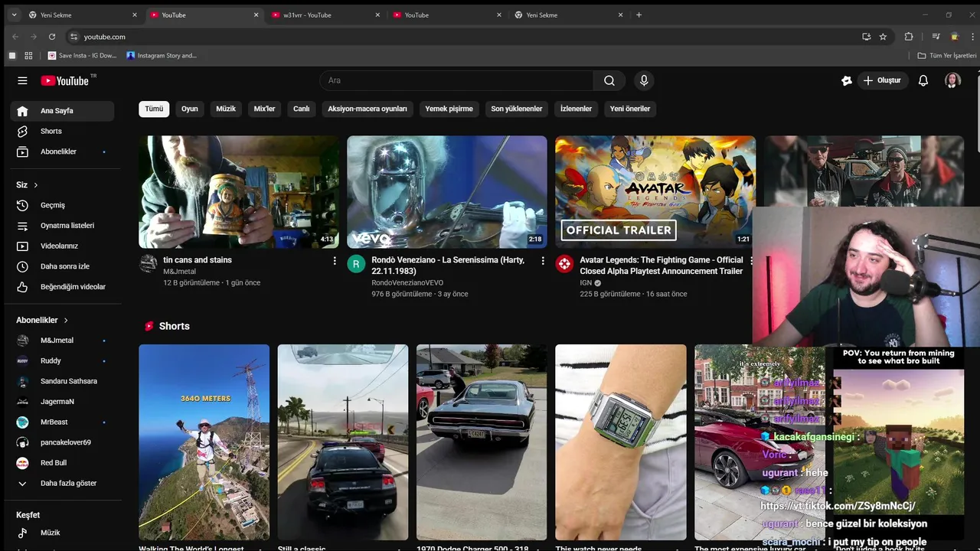
Task: Select the Oyun filter chip
Action: tap(190, 109)
